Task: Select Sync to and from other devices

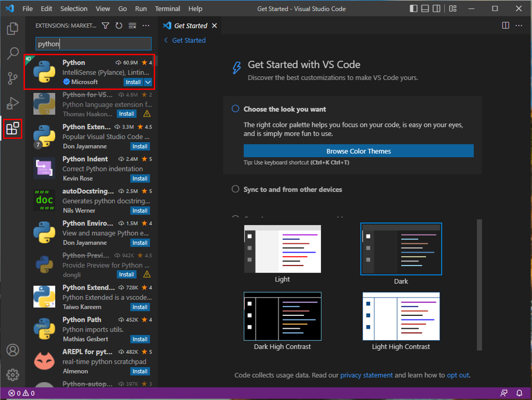Action: 235,189
